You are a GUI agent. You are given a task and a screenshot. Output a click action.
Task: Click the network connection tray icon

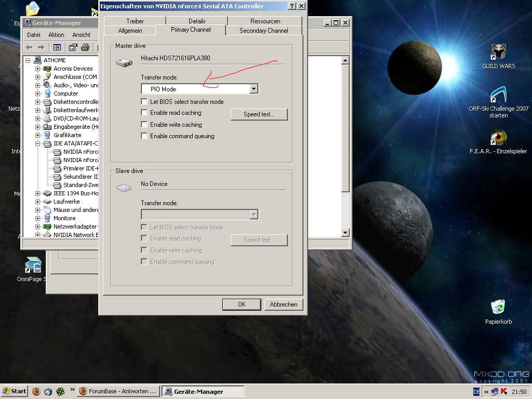(x=495, y=392)
